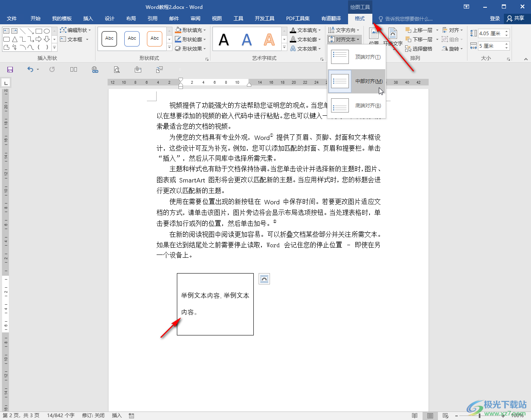The image size is (531, 420).
Task: Expand the shape styles gallery More arrow
Action: 169,48
